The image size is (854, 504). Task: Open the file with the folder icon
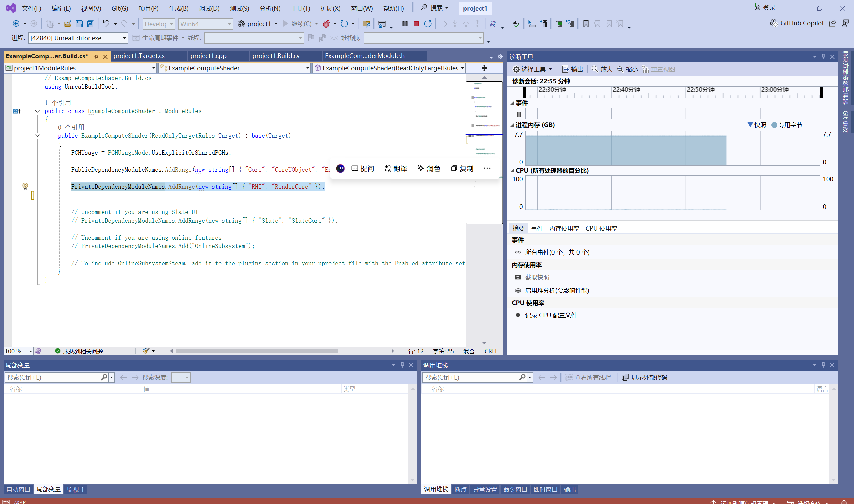tap(68, 24)
